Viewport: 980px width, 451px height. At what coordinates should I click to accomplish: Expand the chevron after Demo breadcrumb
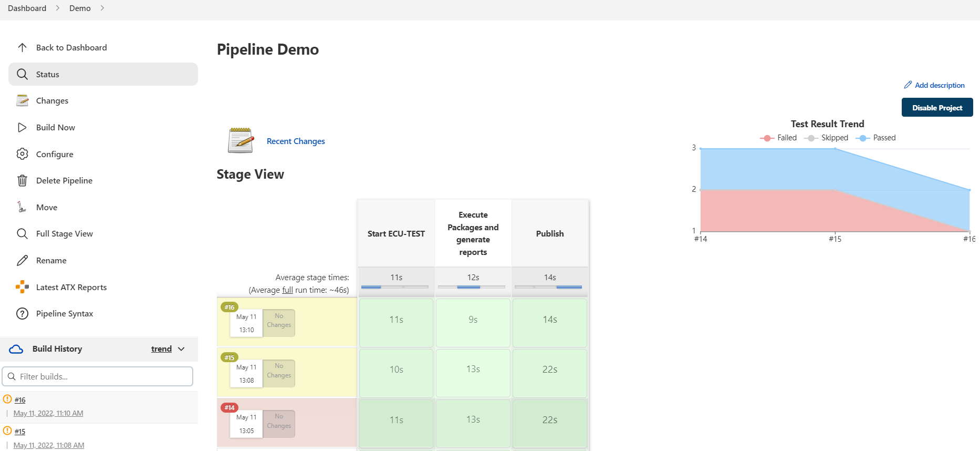click(x=102, y=8)
